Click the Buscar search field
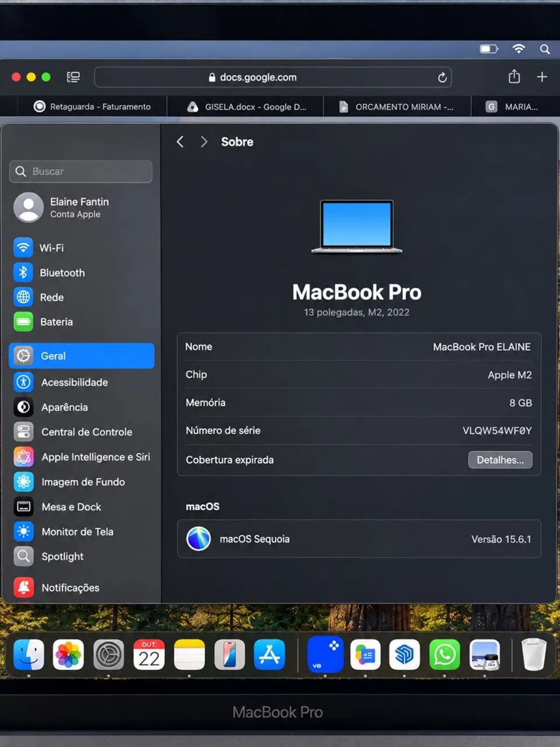 [x=81, y=172]
